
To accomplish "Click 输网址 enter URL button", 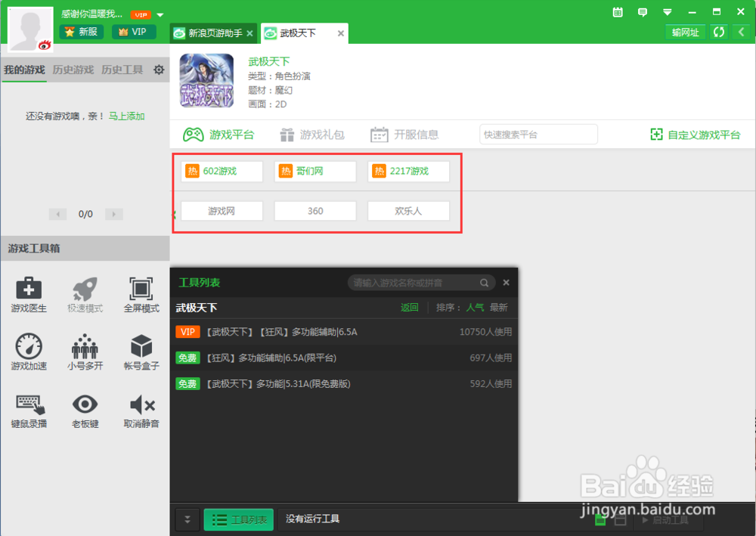I will click(x=685, y=33).
